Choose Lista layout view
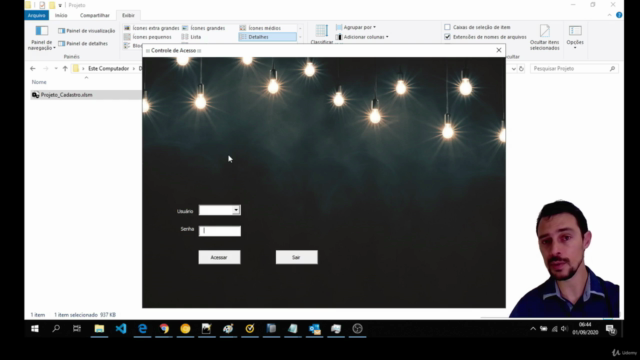The height and width of the screenshot is (360, 640). 191,37
